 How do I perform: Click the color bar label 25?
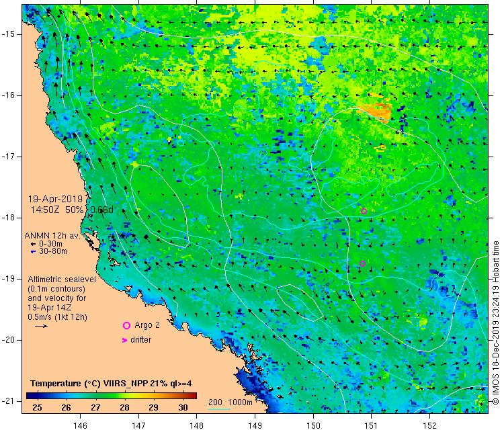click(x=37, y=408)
